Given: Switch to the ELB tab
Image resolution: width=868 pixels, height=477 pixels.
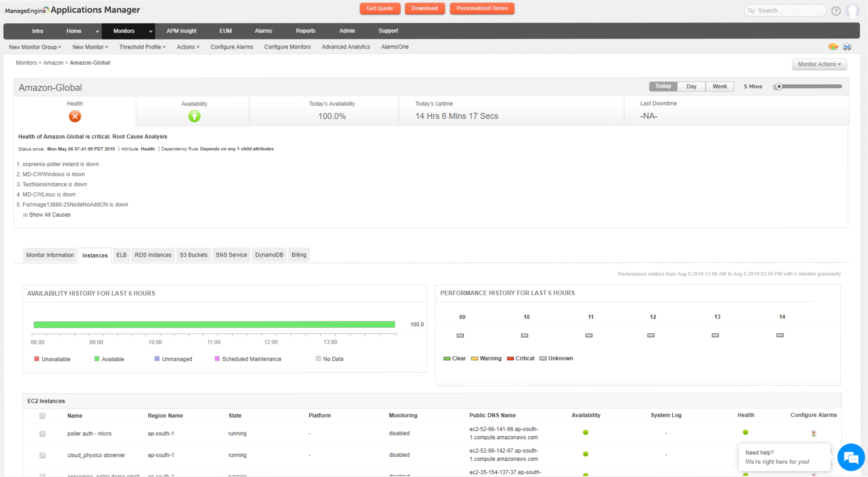Looking at the screenshot, I should click(121, 255).
